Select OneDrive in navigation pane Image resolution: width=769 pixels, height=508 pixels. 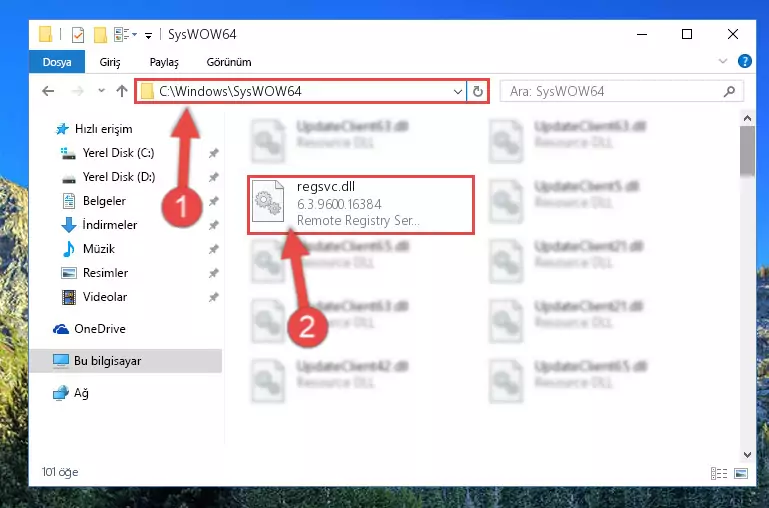tap(100, 329)
